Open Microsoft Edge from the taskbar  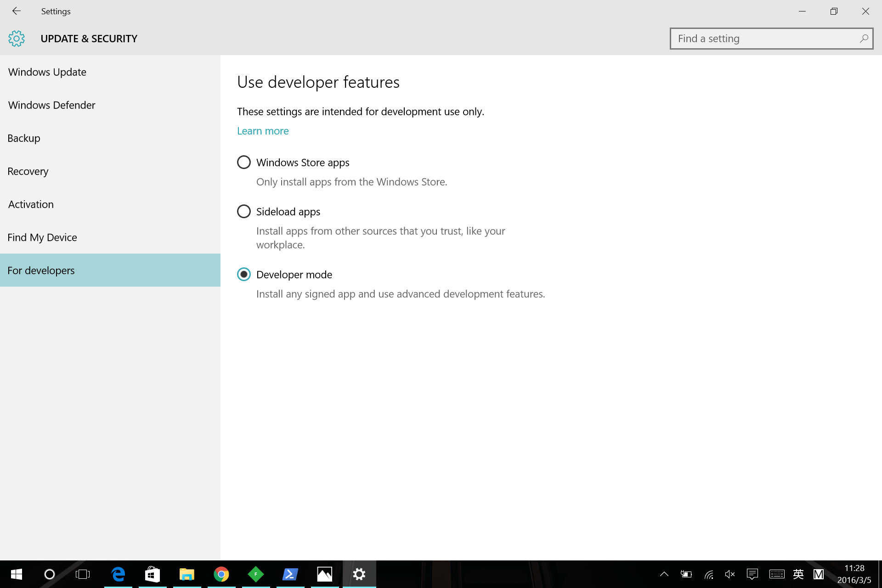pos(118,574)
